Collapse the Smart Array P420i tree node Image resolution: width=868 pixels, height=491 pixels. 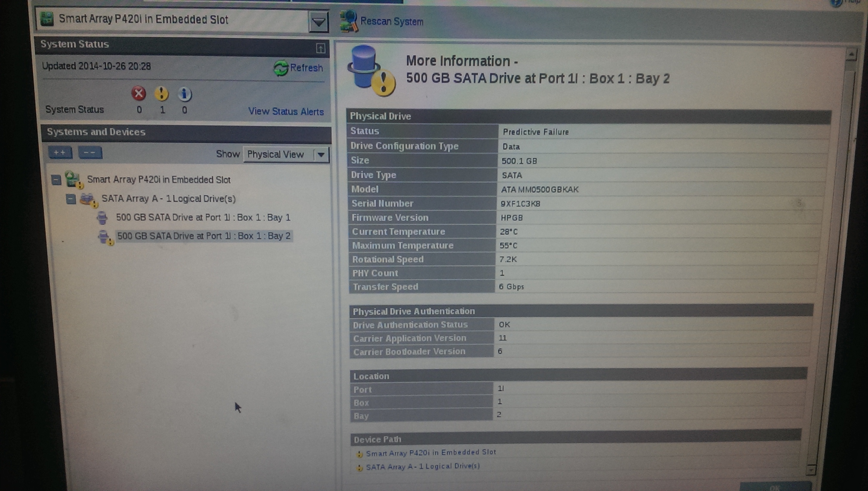(x=56, y=180)
